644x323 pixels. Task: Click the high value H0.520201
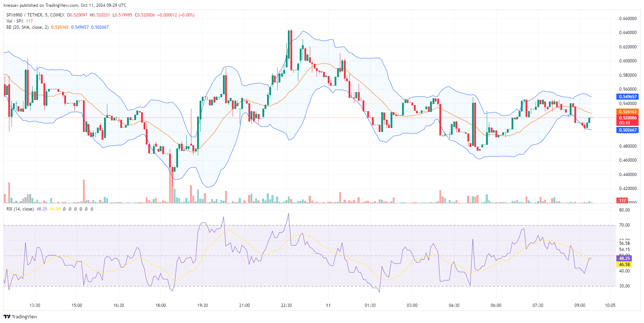[100, 15]
